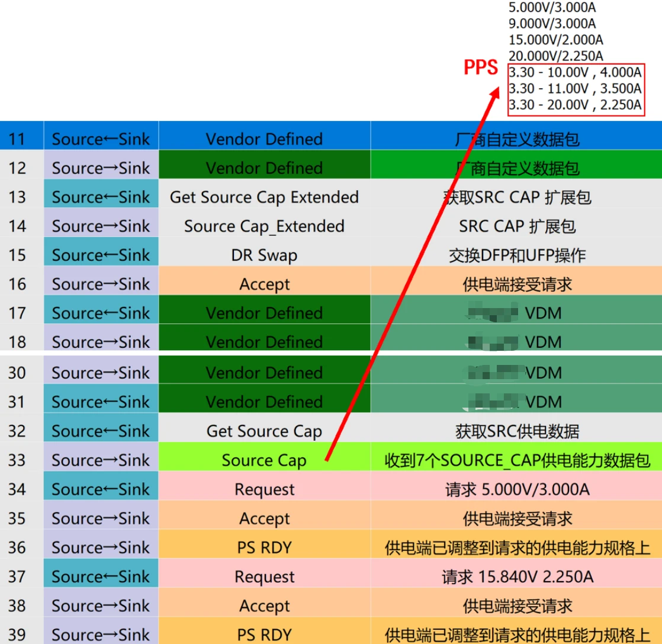Image resolution: width=662 pixels, height=644 pixels.
Task: Click the green Source Cap cell in row 33
Action: click(264, 460)
